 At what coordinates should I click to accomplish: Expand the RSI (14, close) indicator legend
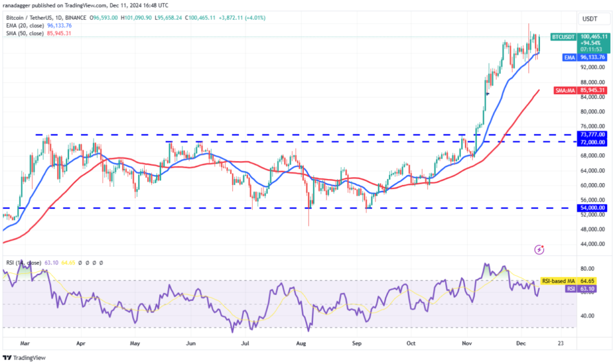point(25,262)
